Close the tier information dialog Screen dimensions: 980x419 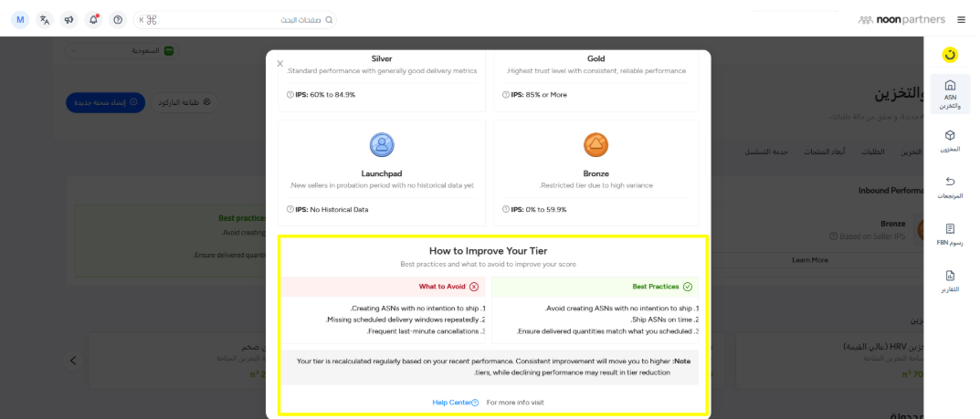pyautogui.click(x=280, y=64)
